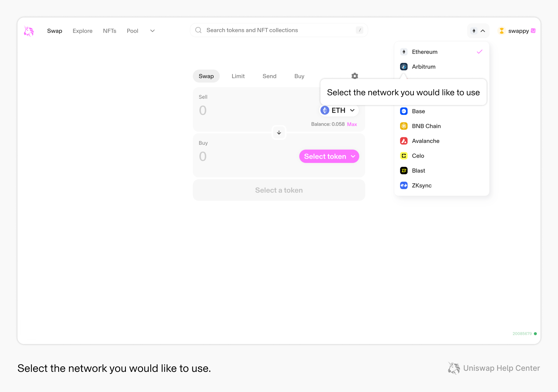Select the BNB Chain icon
Viewport: 558px width, 392px height.
(404, 126)
